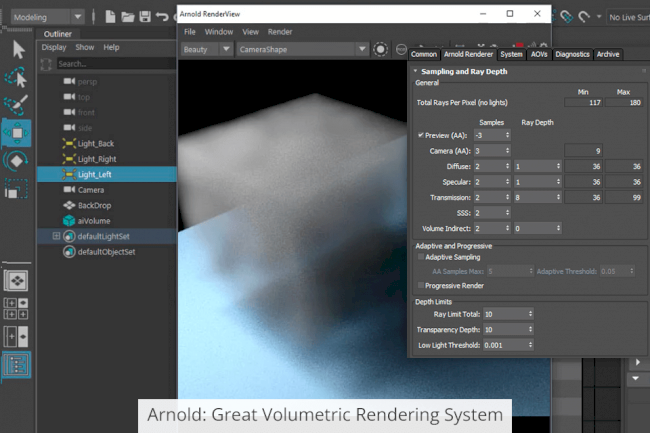Adjust the Specular ray depth stepper
This screenshot has width=650, height=433.
[x=558, y=182]
